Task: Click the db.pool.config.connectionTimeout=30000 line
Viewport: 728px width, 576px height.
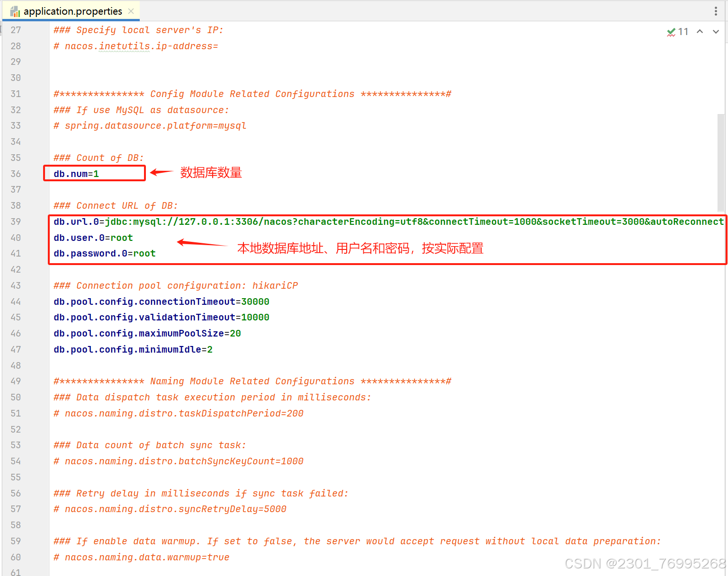Action: [x=162, y=301]
